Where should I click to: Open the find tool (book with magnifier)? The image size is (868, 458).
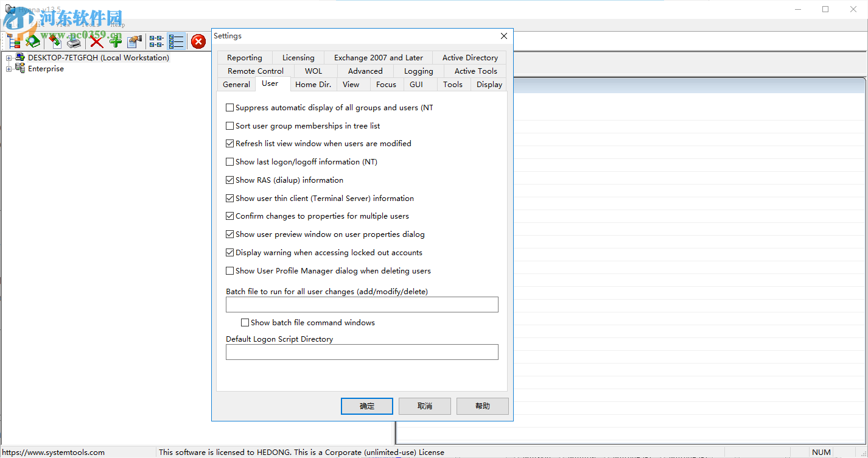tap(33, 41)
